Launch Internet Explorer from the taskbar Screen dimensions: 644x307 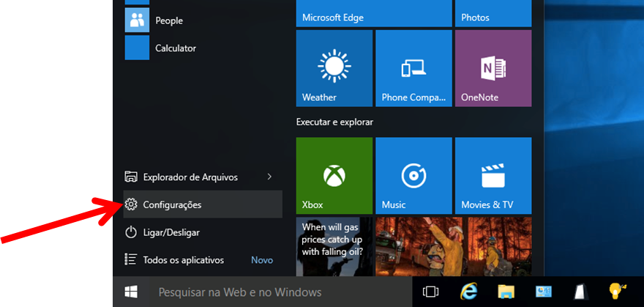pos(468,292)
